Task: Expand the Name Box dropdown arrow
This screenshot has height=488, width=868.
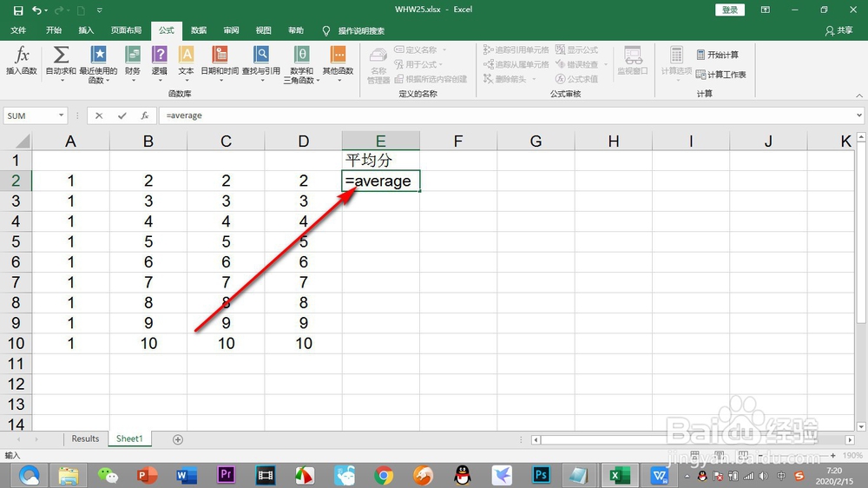Action: [61, 115]
